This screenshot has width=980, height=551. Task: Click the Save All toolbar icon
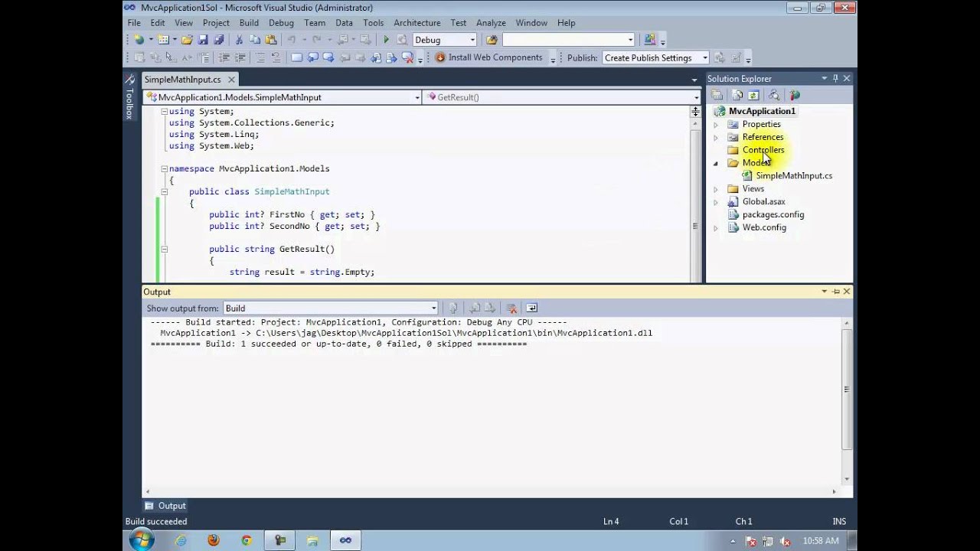pos(219,40)
